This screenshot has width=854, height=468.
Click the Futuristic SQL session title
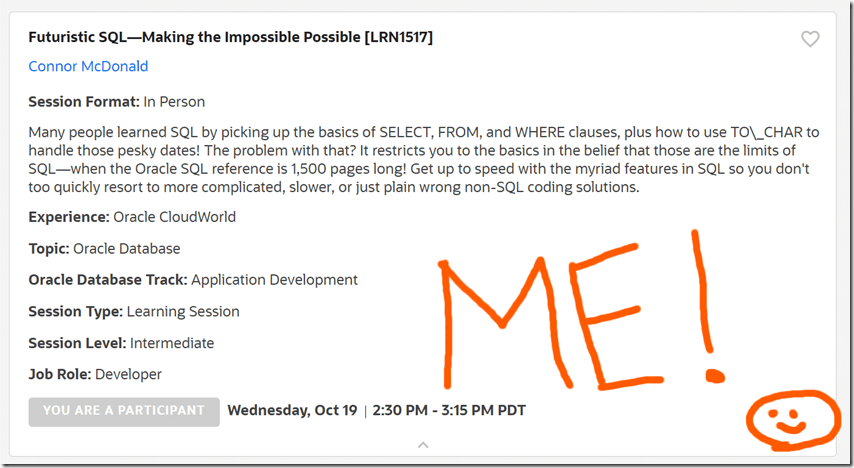[190, 38]
